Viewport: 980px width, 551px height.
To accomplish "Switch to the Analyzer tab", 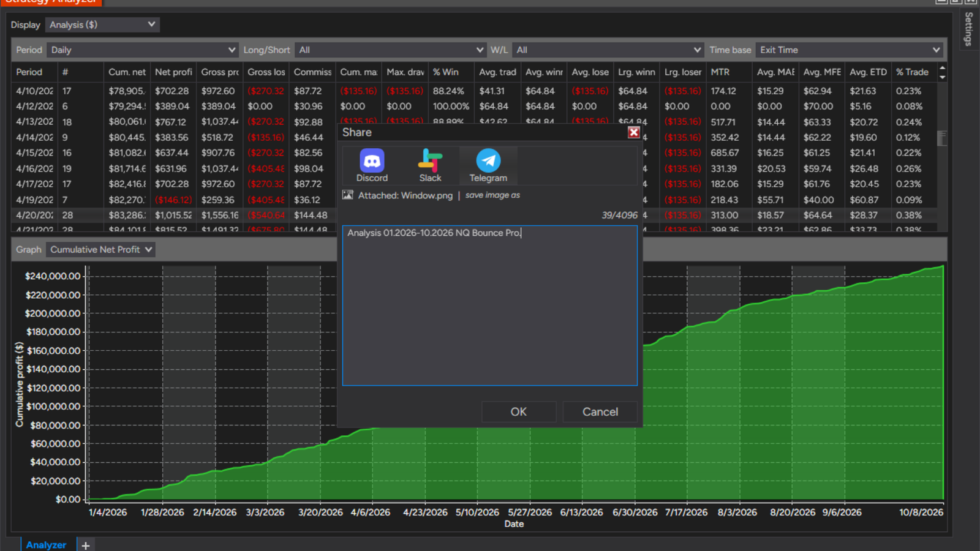I will point(46,544).
